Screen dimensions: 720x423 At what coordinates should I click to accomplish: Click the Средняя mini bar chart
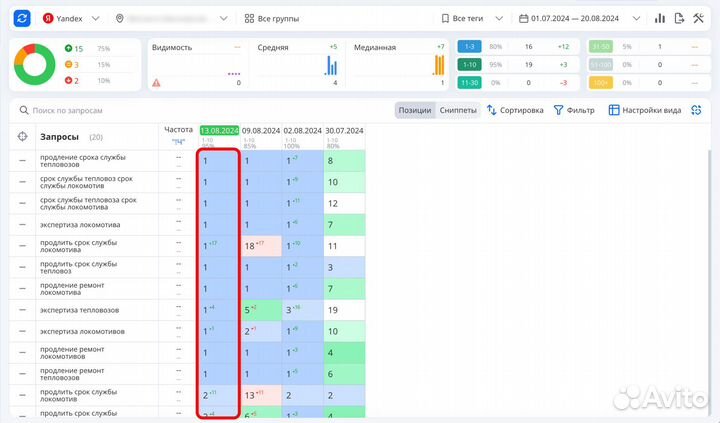point(331,65)
